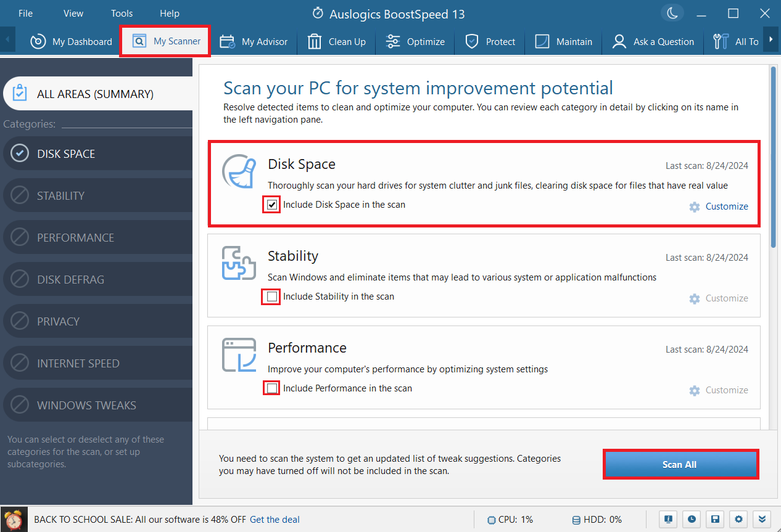The image size is (781, 532).
Task: Expand the double-chevron status bar button
Action: coord(762,519)
